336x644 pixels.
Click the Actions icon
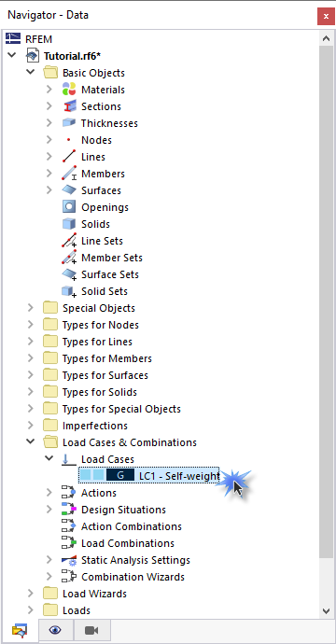click(69, 493)
